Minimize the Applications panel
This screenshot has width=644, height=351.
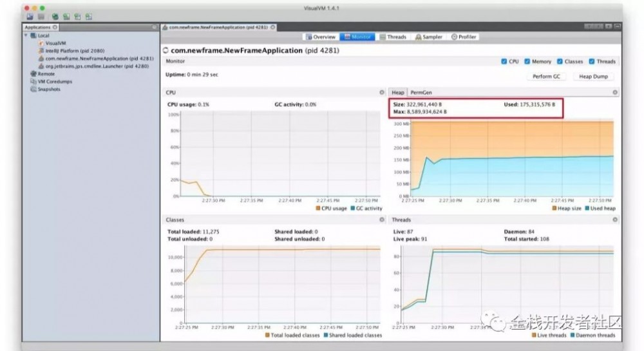tap(154, 27)
